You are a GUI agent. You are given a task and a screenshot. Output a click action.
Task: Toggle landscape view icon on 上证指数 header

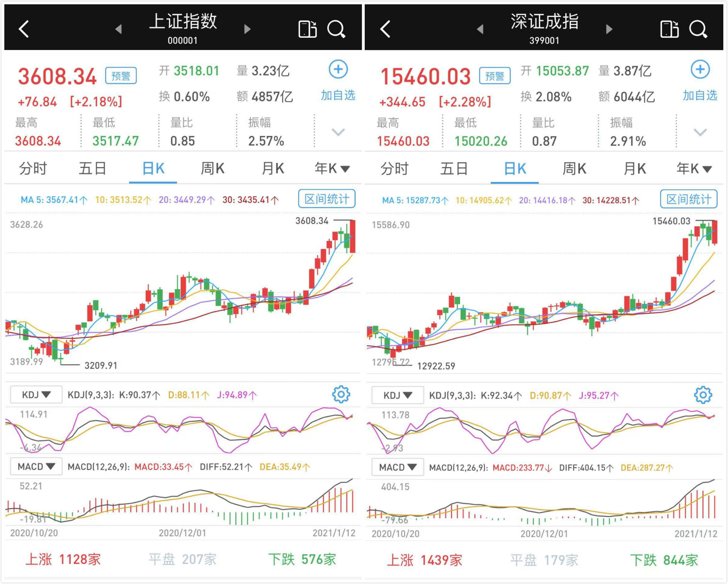[x=308, y=29]
